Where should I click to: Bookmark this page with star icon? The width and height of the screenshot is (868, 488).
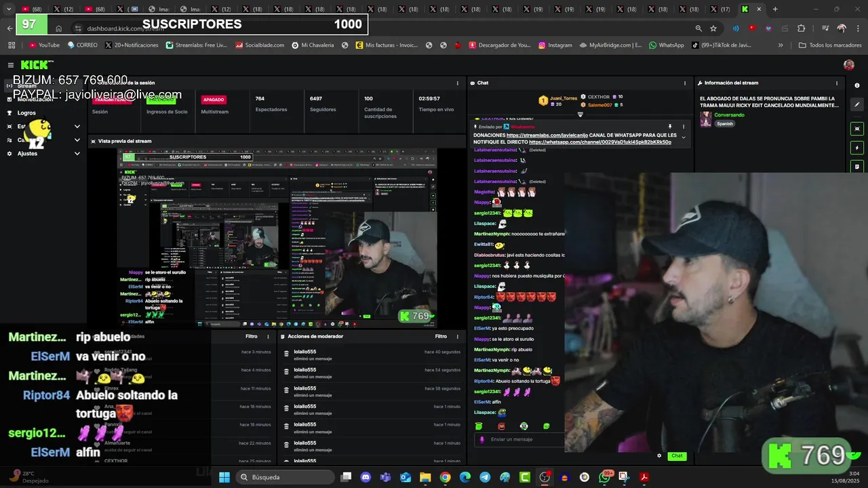pos(713,28)
